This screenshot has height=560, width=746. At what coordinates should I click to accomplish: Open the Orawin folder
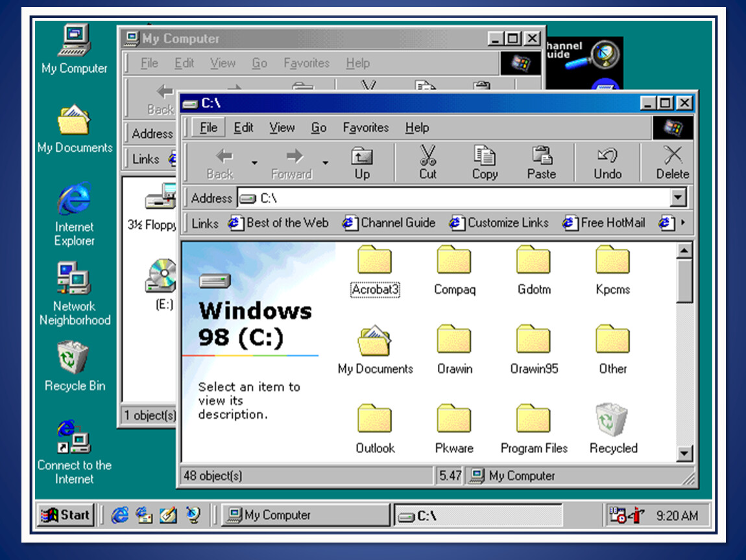(454, 349)
